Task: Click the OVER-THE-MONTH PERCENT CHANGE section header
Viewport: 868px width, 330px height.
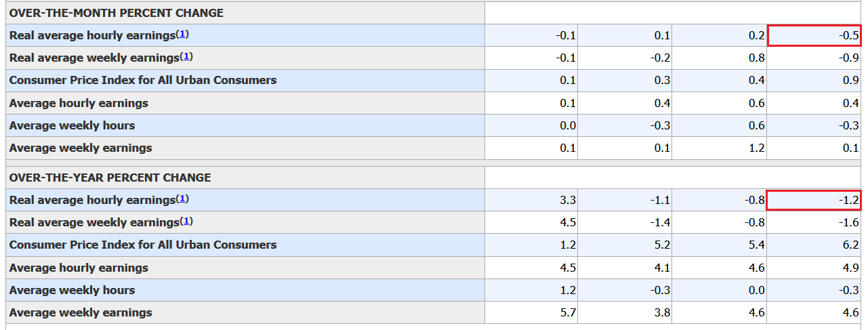Action: click(x=117, y=13)
